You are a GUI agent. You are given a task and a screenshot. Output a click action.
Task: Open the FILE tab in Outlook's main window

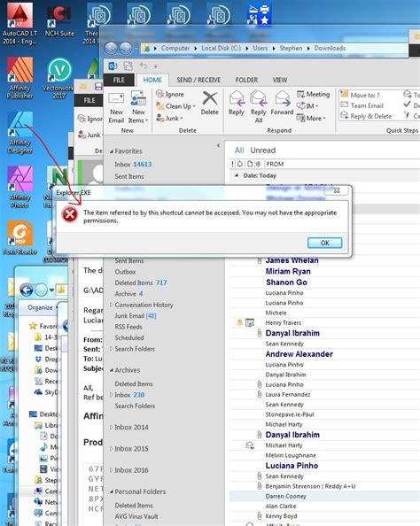119,80
